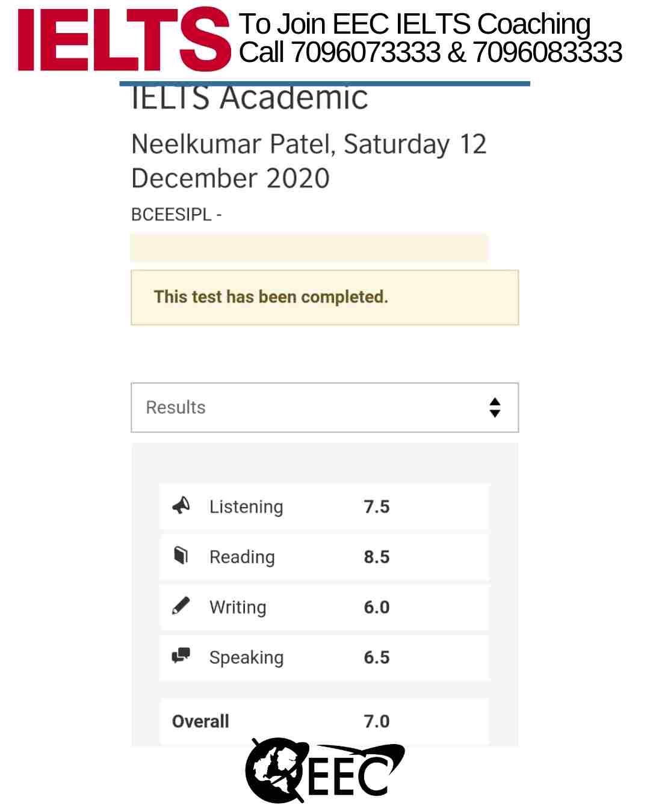Click the IELTS Academic heading

click(249, 99)
